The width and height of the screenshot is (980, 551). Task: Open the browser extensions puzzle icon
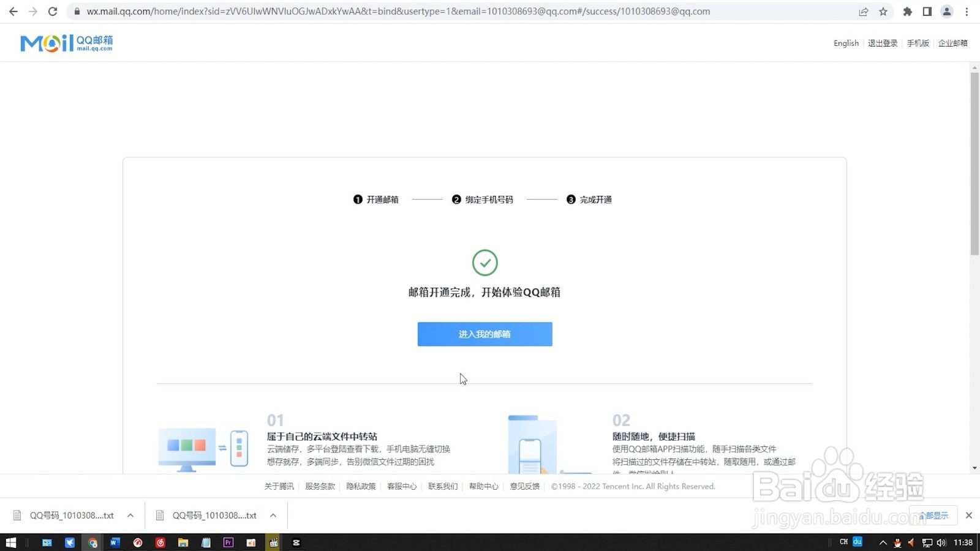coord(907,11)
